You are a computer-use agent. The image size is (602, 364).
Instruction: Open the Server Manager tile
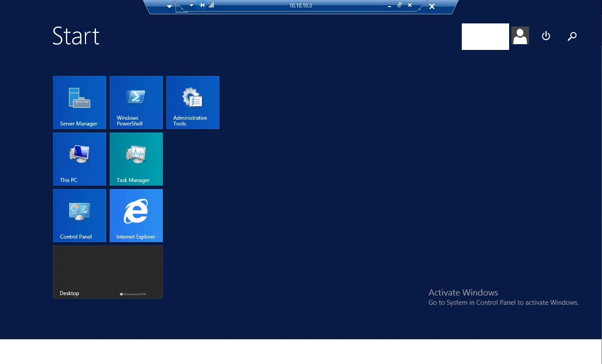coord(80,102)
